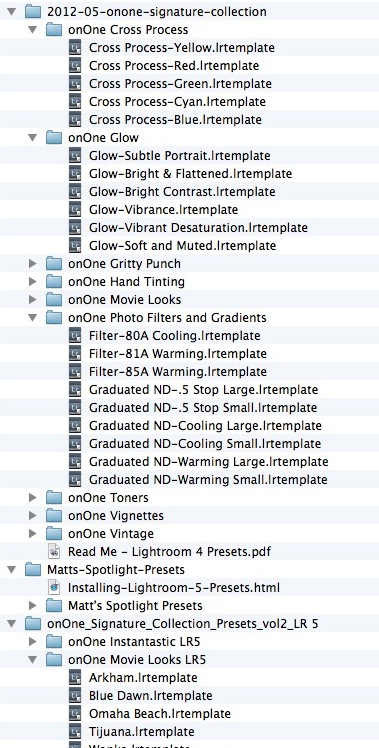379x748 pixels.
Task: Click the Filter-80A Cooling template icon
Action: pyautogui.click(x=75, y=335)
